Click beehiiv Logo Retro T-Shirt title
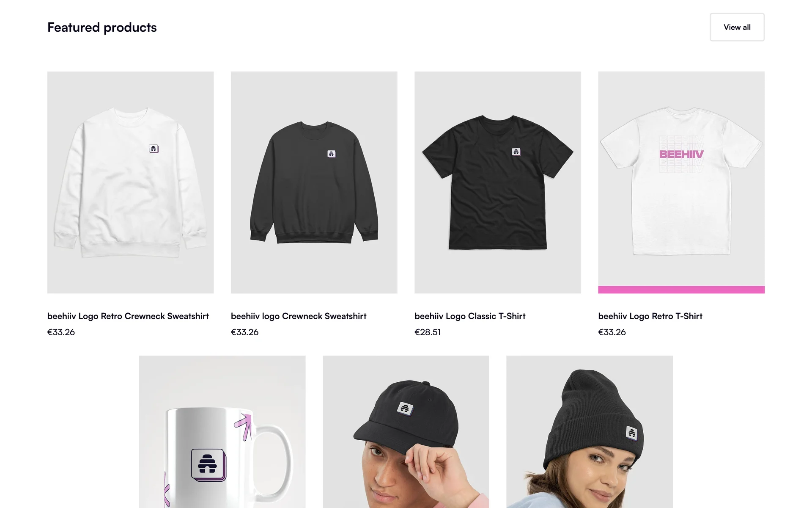This screenshot has height=508, width=812. (x=650, y=316)
